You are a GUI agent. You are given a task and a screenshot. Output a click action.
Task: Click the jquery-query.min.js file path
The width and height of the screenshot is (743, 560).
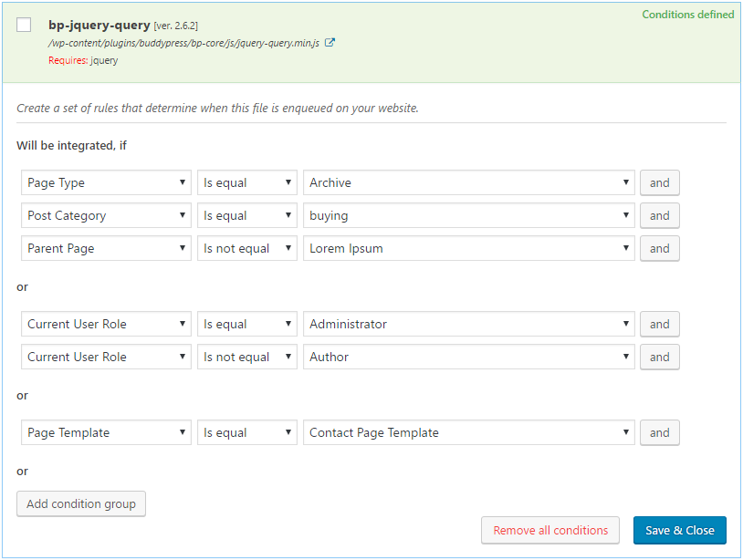pos(183,43)
